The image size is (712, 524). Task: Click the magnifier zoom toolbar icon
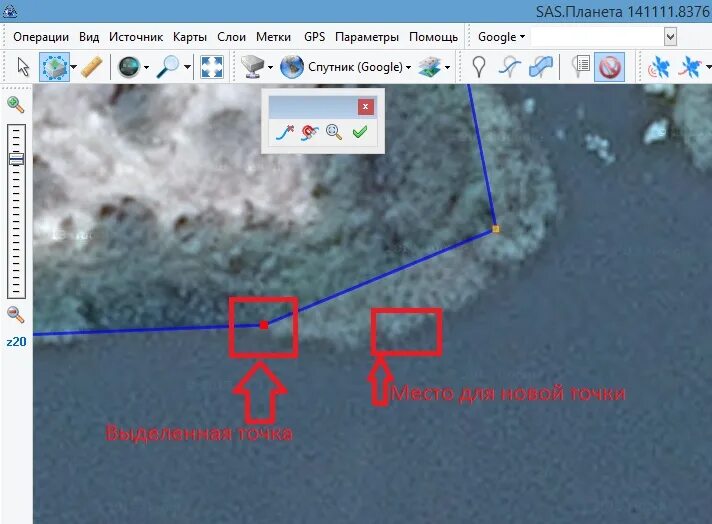pyautogui.click(x=168, y=67)
